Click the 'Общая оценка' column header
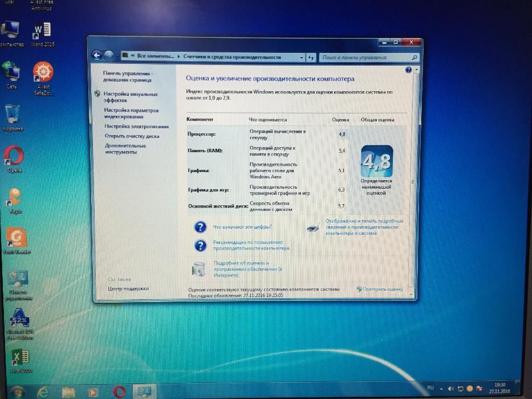 (377, 120)
